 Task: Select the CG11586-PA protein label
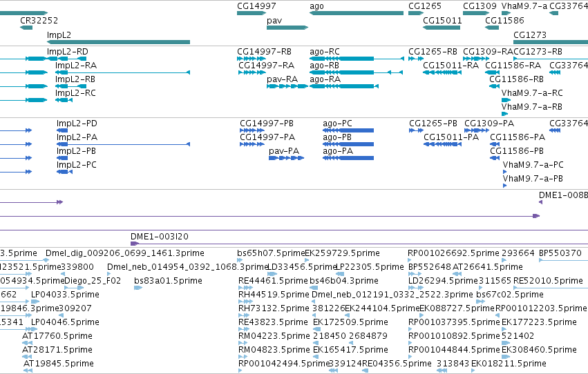click(518, 137)
